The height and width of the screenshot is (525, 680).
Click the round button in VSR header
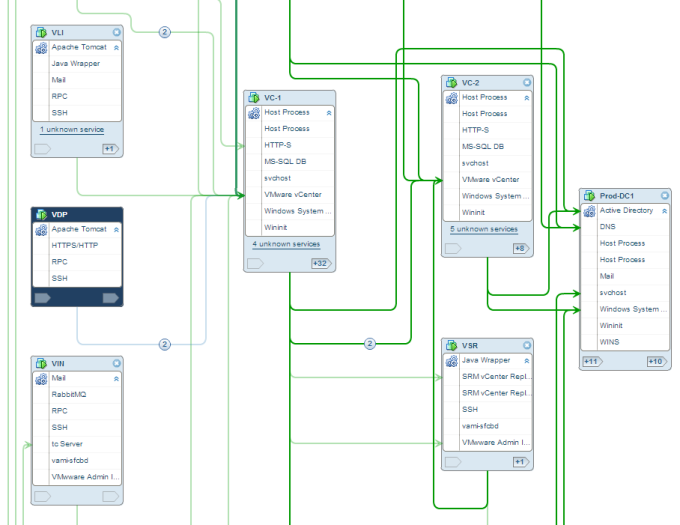(x=527, y=345)
